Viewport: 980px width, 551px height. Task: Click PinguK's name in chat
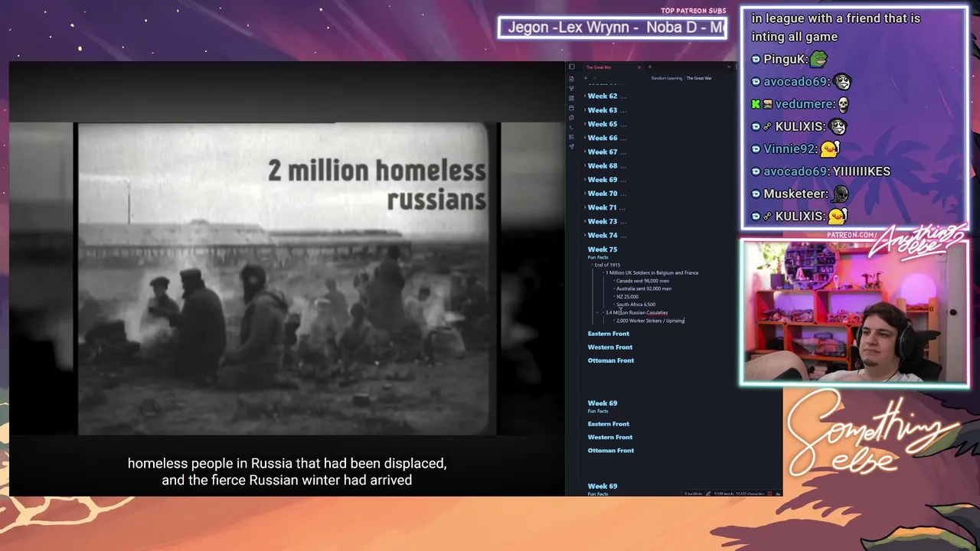[785, 59]
